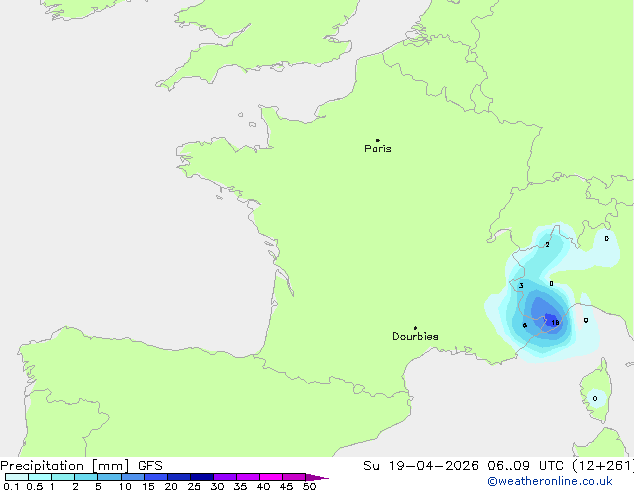Pick the 2–5 mm legend color swatch
This screenshot has height=490, width=634.
[86, 477]
